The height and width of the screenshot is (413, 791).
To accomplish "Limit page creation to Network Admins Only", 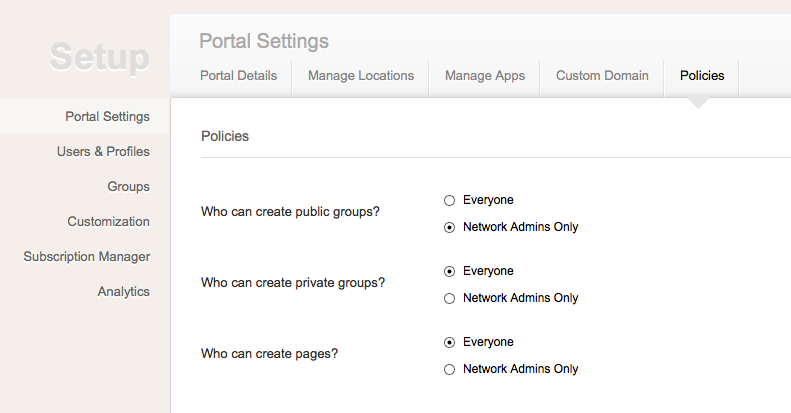I will tap(450, 369).
